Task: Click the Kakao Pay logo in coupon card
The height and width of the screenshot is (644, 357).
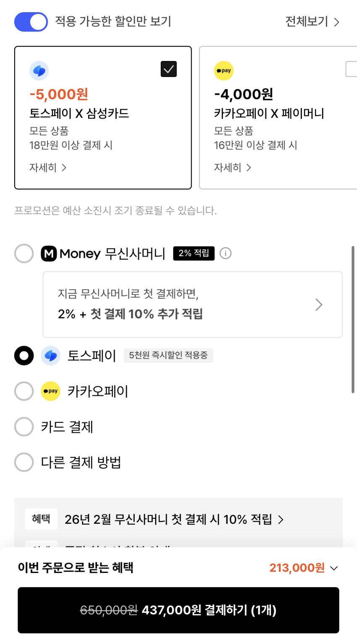Action: tap(224, 71)
